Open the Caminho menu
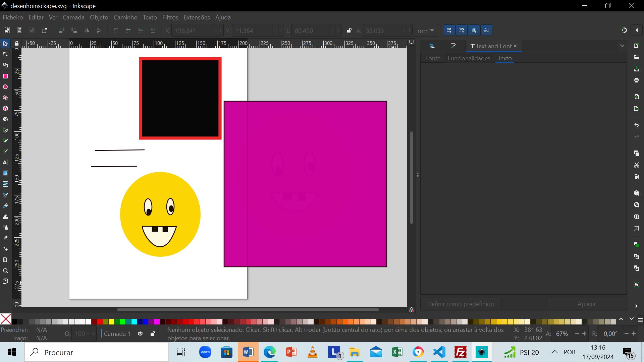644x362 pixels. click(x=125, y=17)
